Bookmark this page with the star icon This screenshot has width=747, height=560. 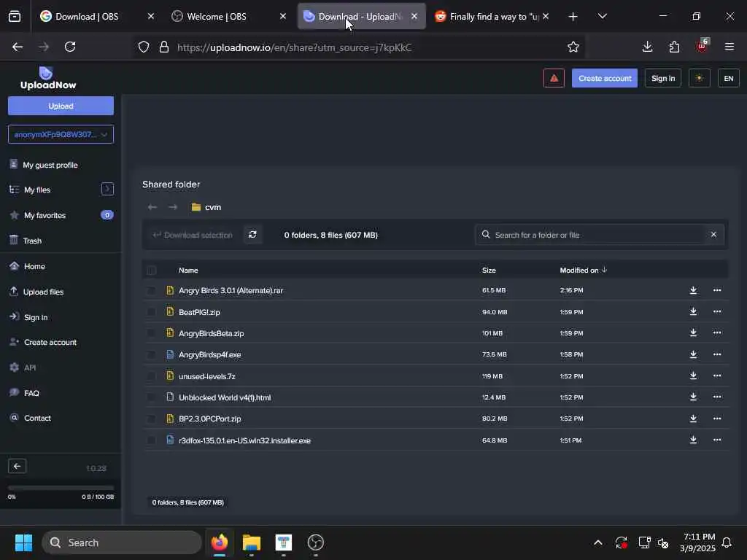[x=573, y=47]
